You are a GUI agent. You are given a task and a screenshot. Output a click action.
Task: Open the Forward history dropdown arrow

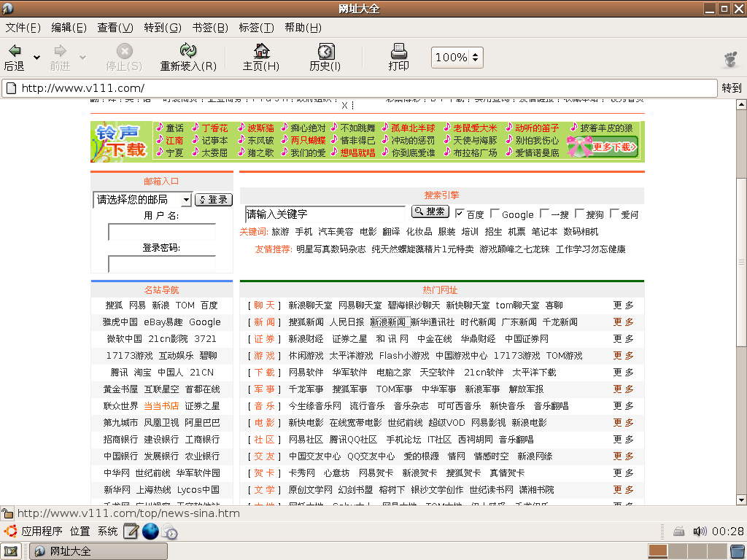point(82,58)
